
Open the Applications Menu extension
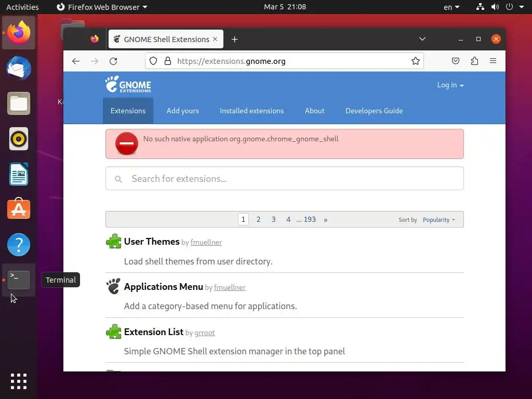[x=164, y=287]
